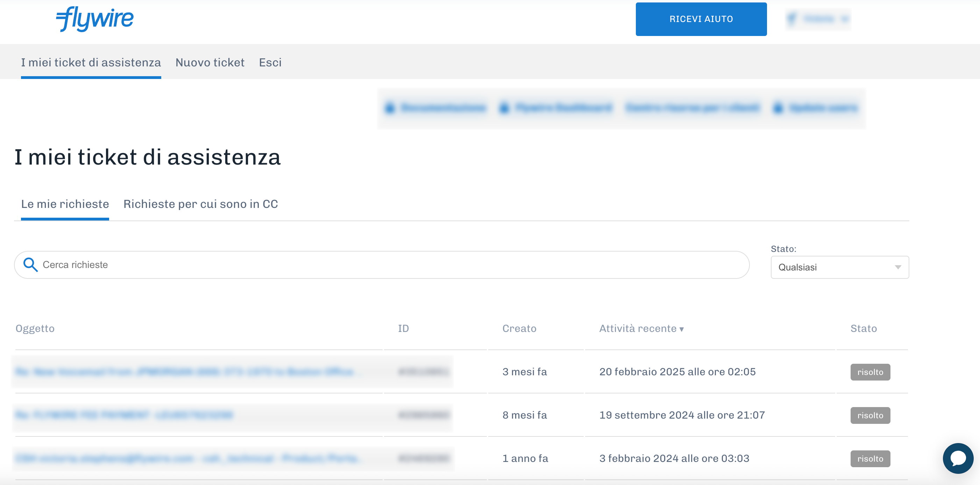Open the chat bubble widget

coord(958,458)
